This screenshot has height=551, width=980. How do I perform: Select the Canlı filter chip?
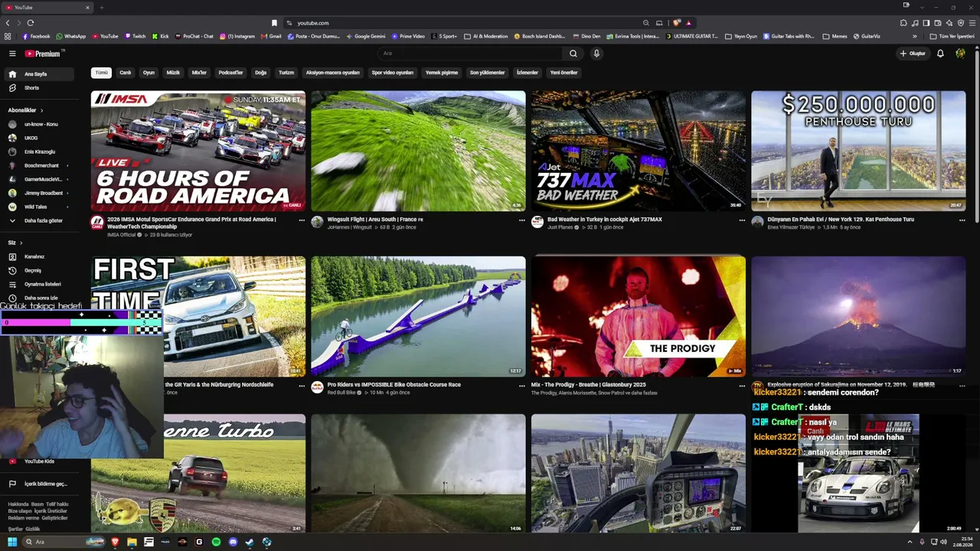point(126,73)
